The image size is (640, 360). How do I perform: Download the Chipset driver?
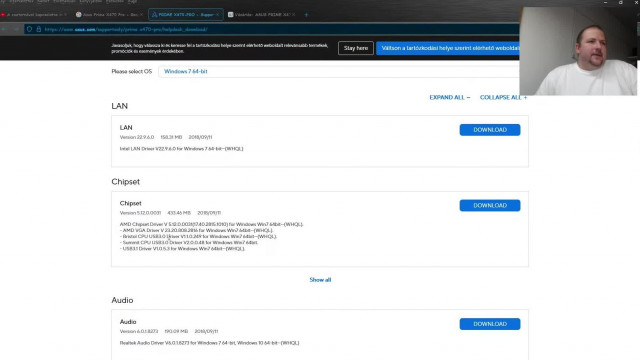coord(490,205)
